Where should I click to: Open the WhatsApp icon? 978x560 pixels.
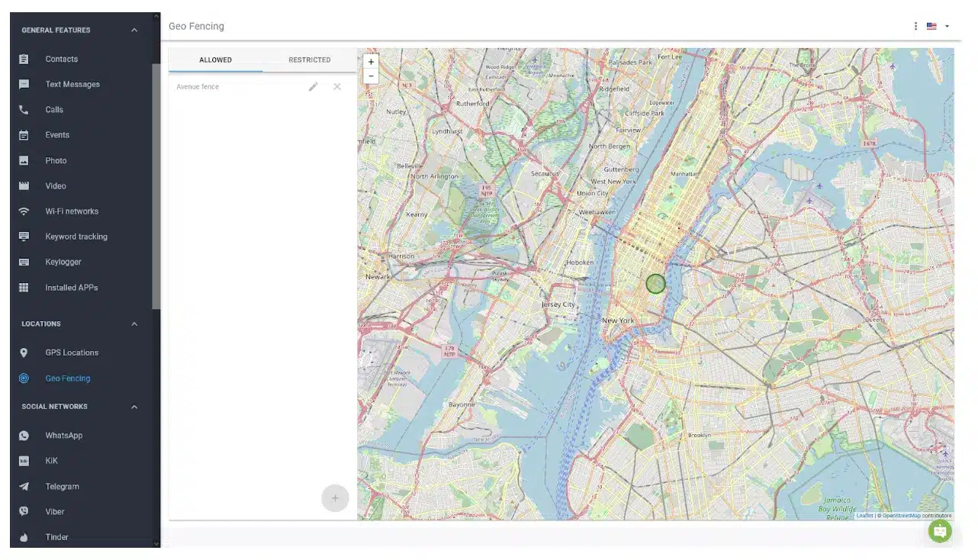point(24,436)
